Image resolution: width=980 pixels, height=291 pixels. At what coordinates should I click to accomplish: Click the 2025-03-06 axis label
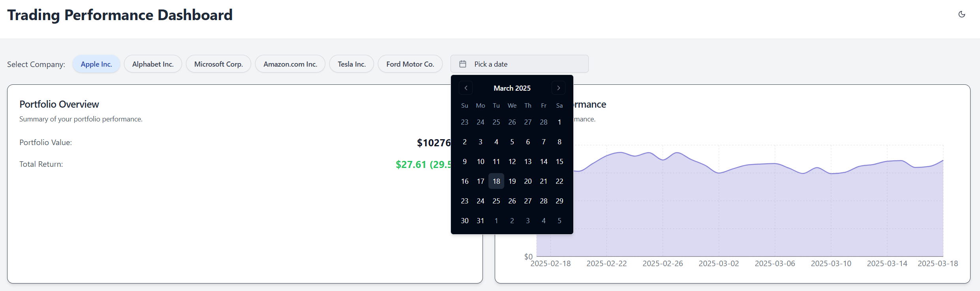click(775, 263)
